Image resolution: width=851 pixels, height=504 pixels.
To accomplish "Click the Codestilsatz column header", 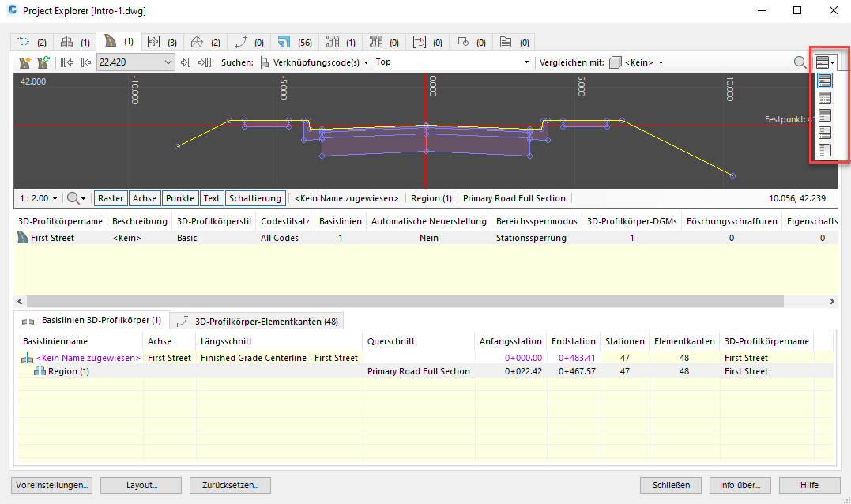I will pos(285,221).
